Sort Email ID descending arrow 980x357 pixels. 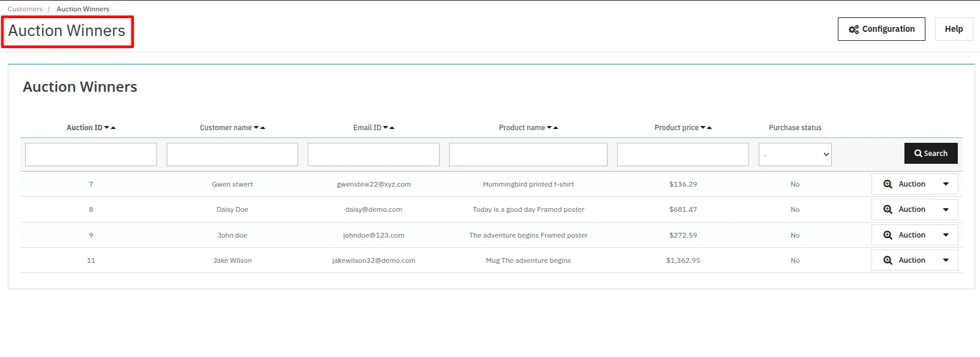[386, 127]
